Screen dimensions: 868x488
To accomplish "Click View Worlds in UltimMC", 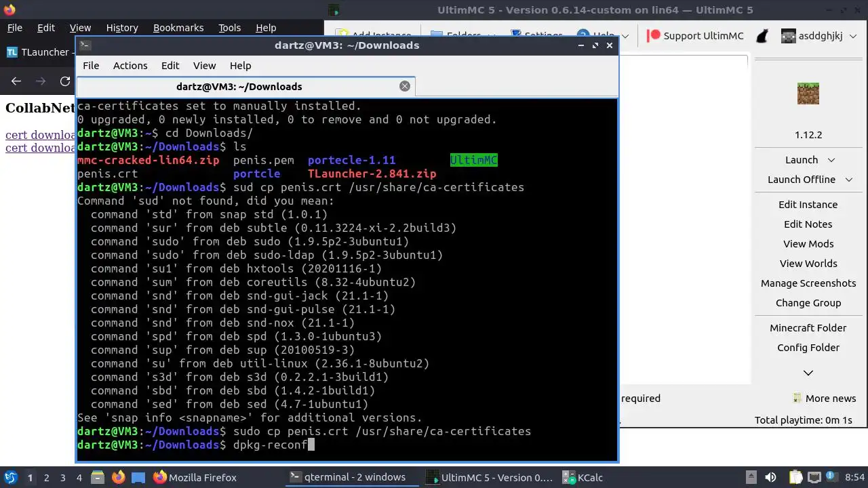I will [x=808, y=264].
